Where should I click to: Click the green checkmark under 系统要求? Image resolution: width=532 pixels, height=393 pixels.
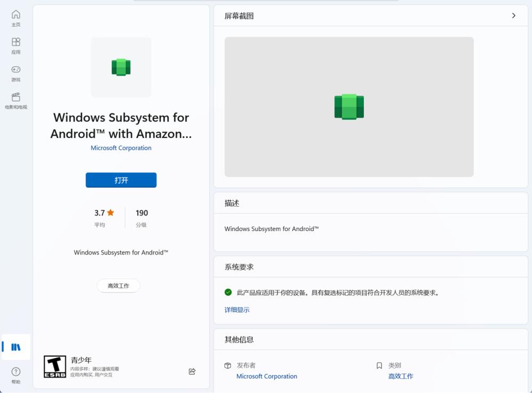coord(228,292)
